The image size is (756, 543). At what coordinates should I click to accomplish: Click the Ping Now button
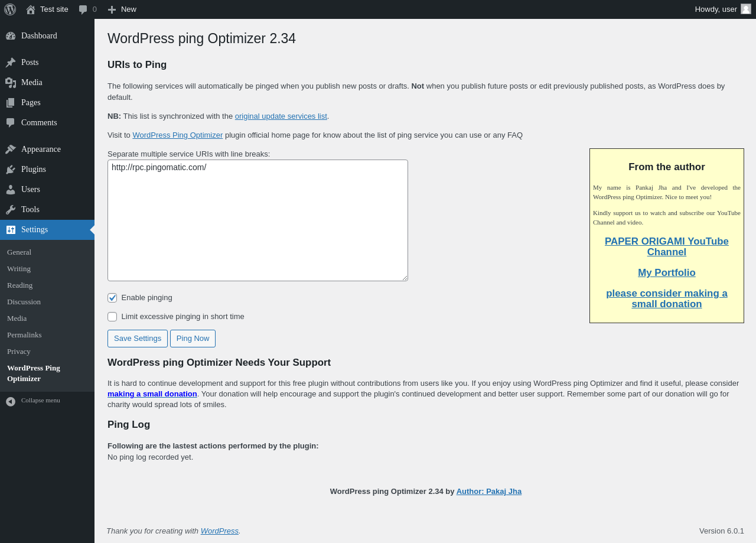click(x=193, y=339)
